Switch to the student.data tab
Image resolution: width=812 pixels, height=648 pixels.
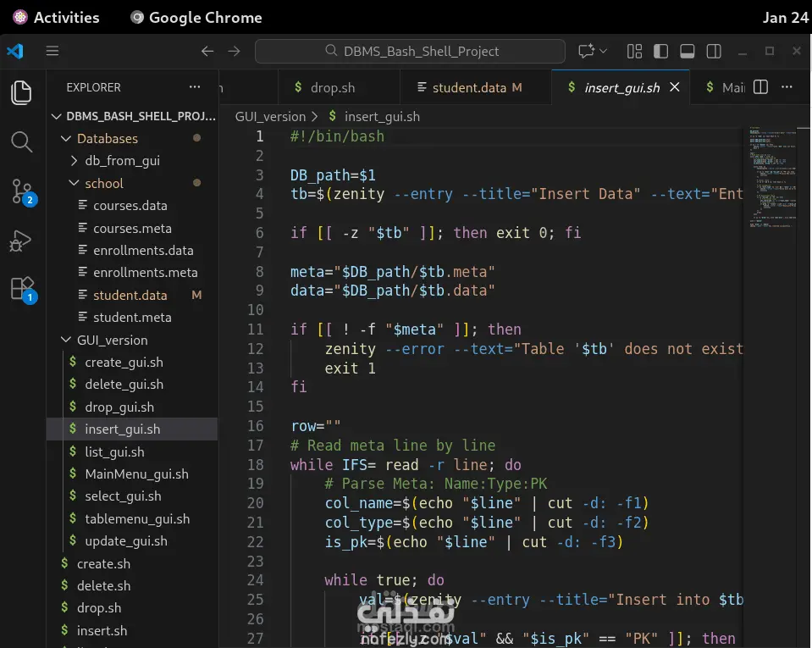pos(469,87)
